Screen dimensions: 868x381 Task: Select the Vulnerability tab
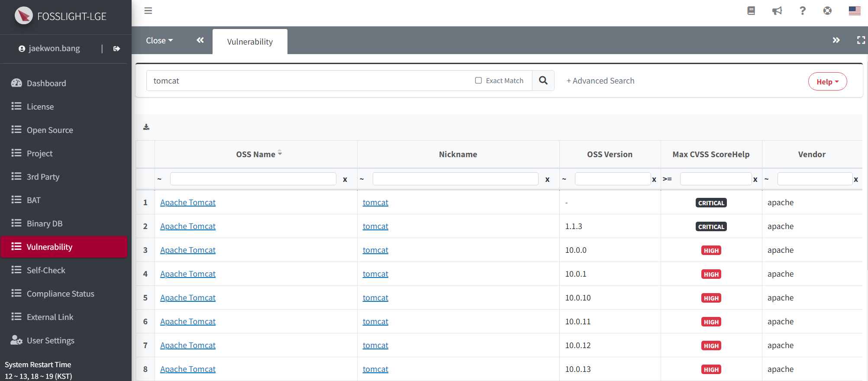click(x=250, y=42)
